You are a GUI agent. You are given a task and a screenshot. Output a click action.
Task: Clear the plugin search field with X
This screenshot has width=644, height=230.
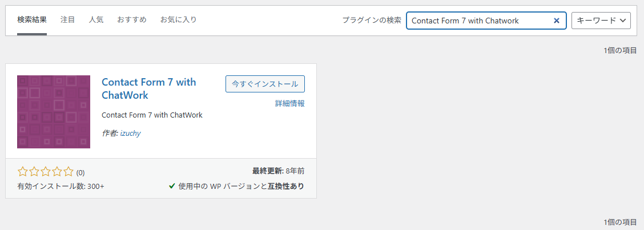pyautogui.click(x=557, y=21)
